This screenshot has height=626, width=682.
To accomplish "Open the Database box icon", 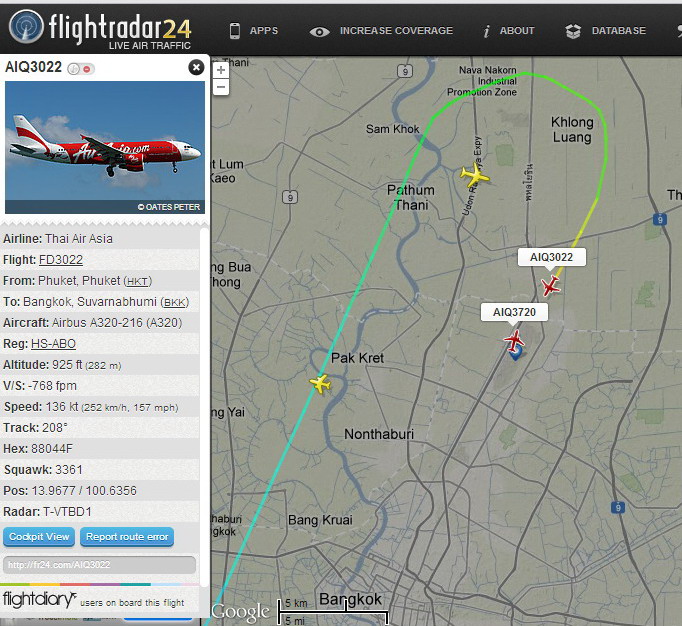I will click(x=573, y=31).
